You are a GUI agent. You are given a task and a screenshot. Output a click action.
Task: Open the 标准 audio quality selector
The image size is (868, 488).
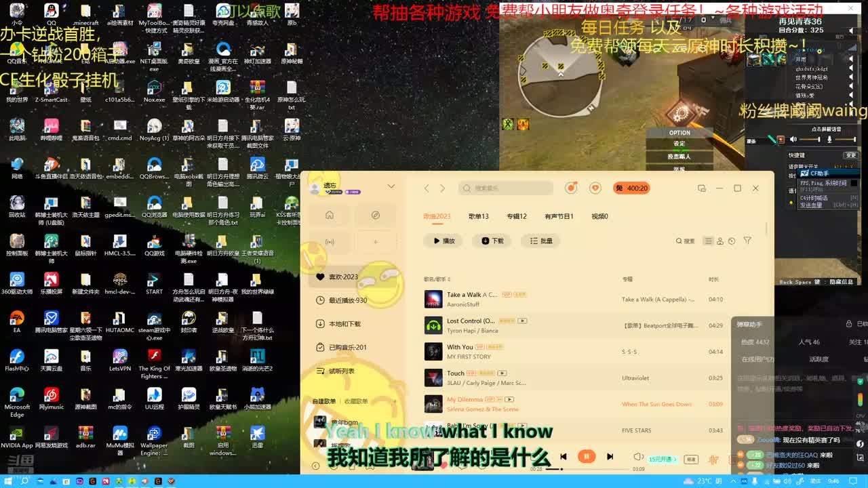click(691, 460)
